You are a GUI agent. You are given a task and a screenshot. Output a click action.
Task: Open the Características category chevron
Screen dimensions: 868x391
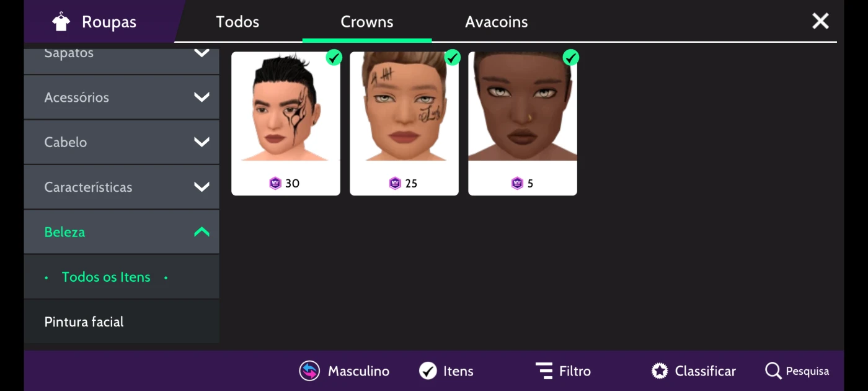click(201, 187)
